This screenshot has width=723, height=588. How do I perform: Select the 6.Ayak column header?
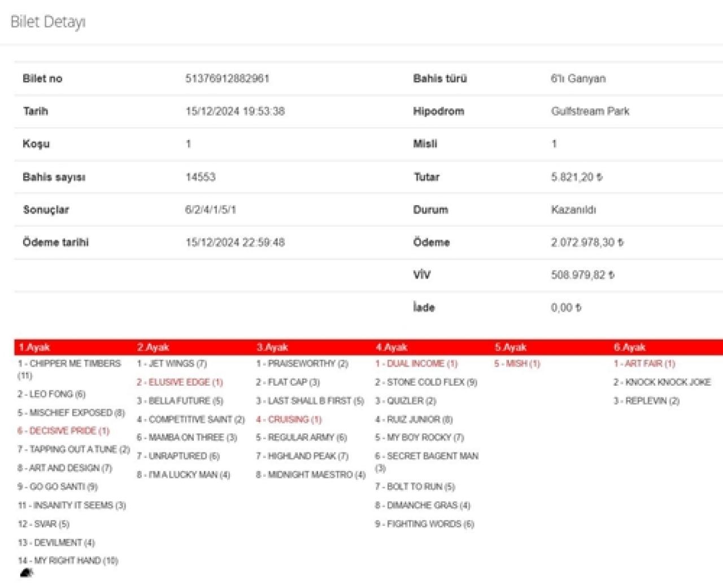[x=629, y=347]
